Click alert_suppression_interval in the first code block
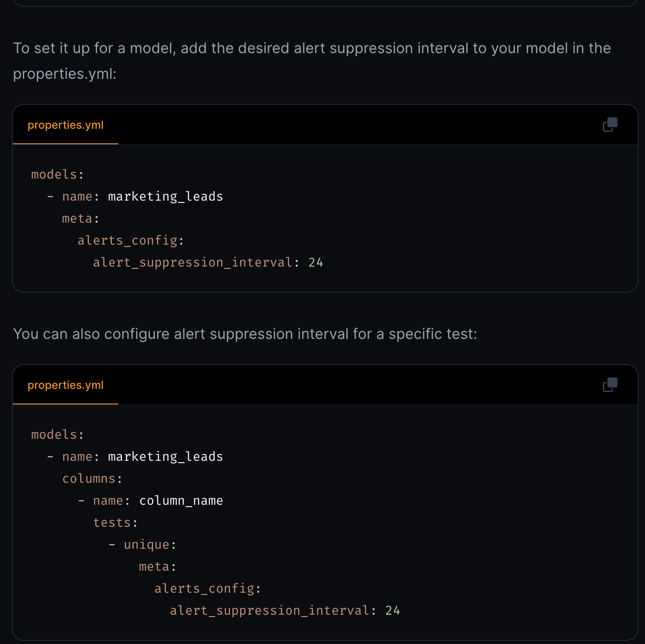645x644 pixels. (x=192, y=262)
